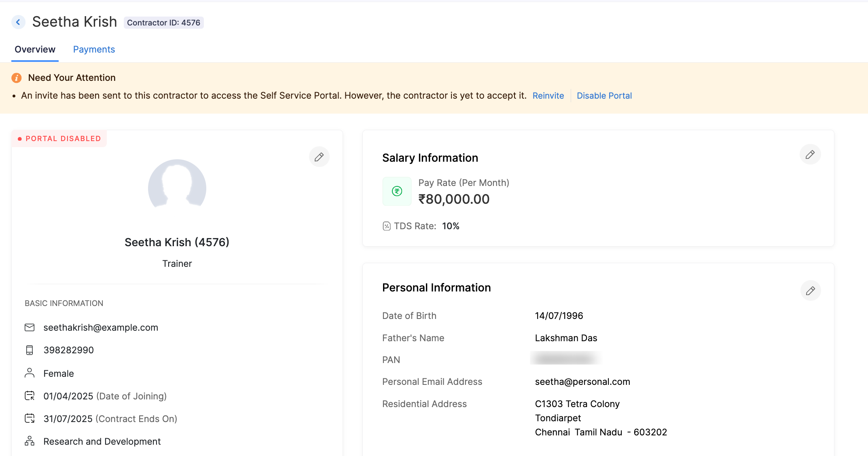Edit Salary Information with pencil icon

(x=810, y=154)
